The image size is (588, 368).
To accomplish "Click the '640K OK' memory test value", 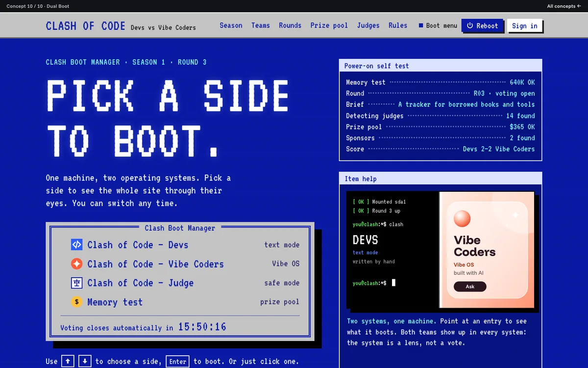I will point(522,82).
